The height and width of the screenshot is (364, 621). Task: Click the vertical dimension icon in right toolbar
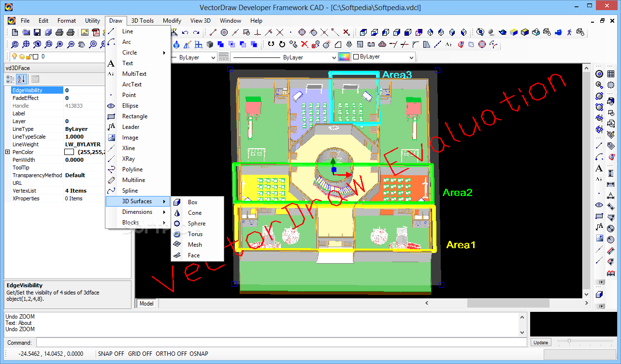pos(611,173)
